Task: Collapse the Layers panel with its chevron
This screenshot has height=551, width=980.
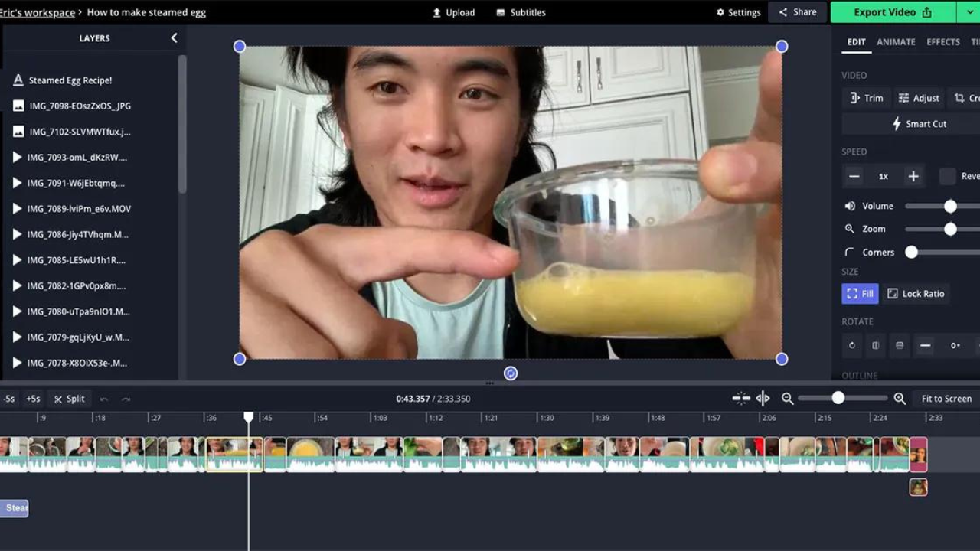Action: (x=173, y=37)
